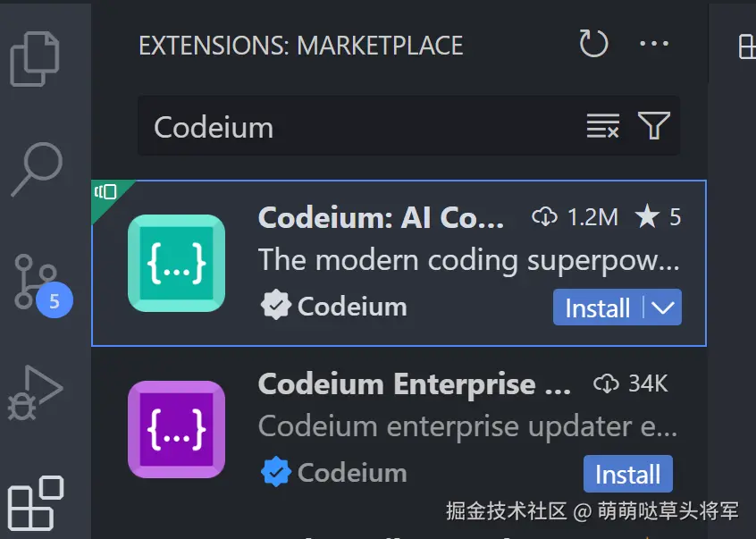
Task: Select the Extensions view icon
Action: (x=36, y=503)
